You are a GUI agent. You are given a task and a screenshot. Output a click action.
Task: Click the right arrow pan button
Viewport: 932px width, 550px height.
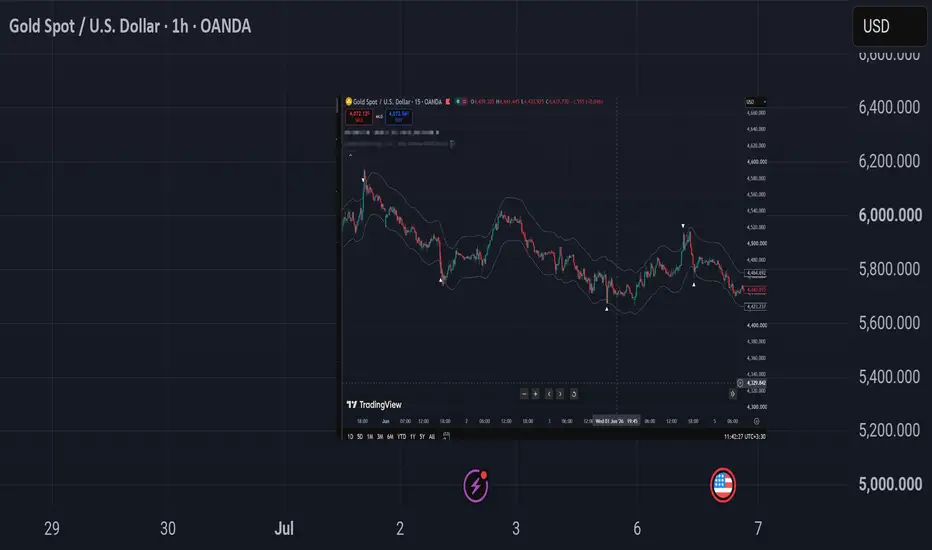click(560, 394)
